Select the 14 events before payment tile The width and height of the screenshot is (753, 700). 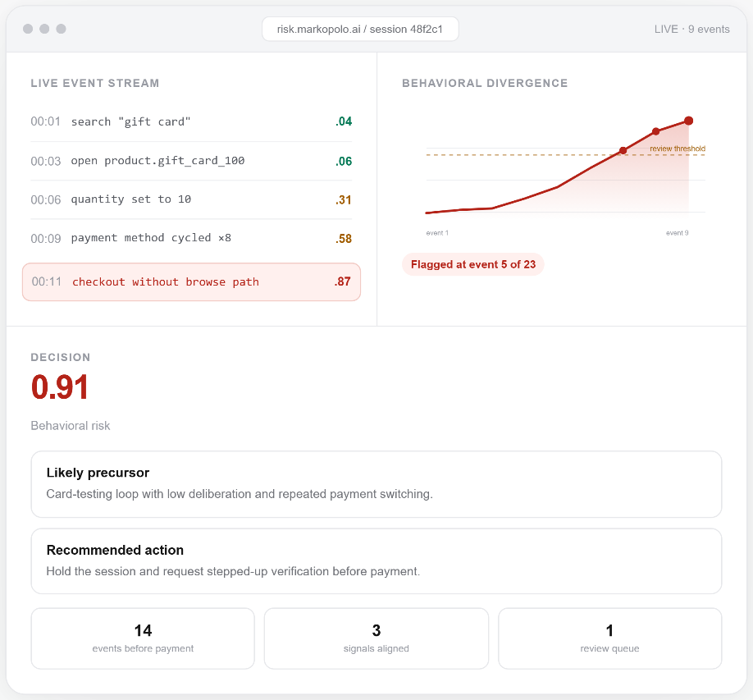pyautogui.click(x=143, y=638)
